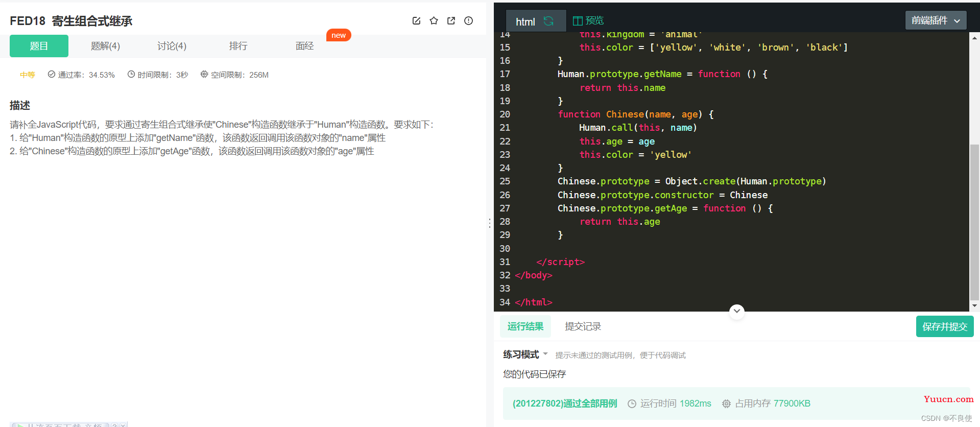
Task: Click the 运行时间 1982ms text
Action: point(676,404)
